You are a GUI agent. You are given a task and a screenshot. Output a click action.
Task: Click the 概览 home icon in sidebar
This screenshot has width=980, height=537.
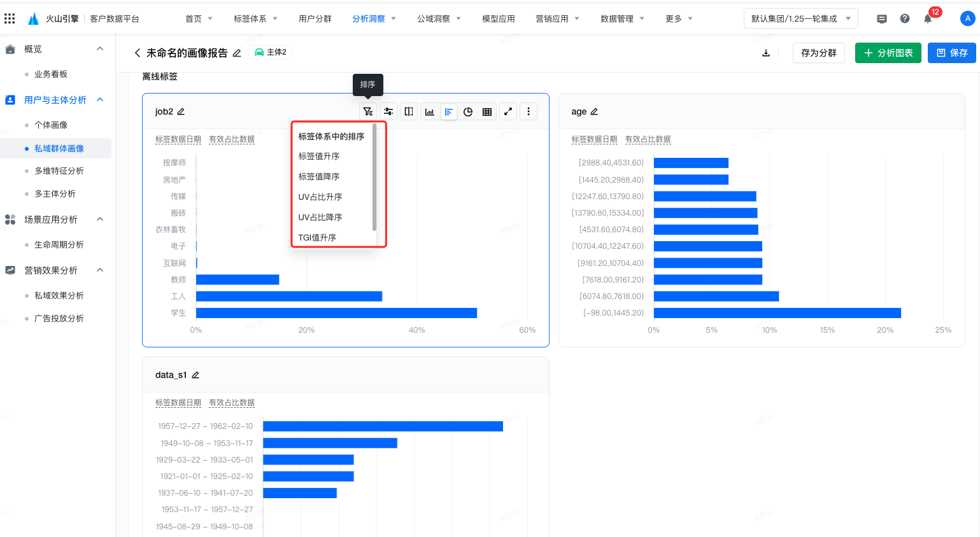point(10,49)
